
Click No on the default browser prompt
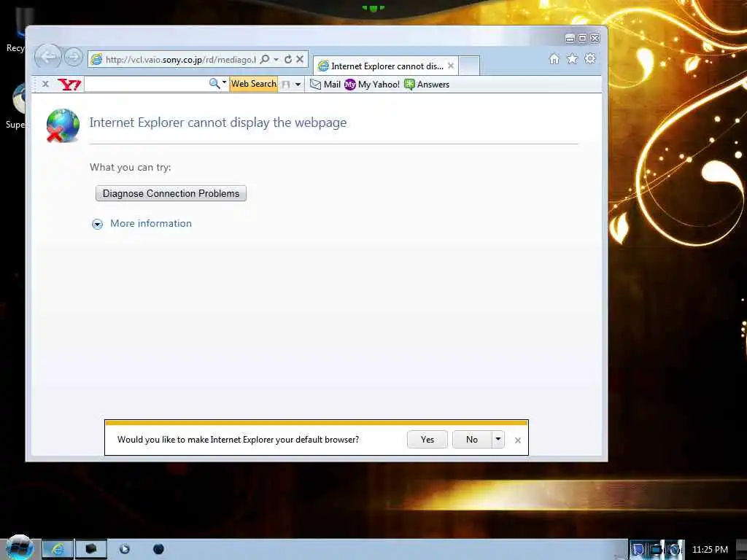(472, 439)
